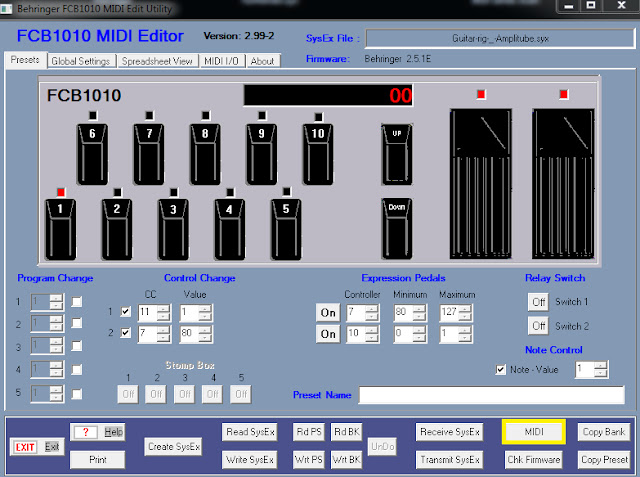This screenshot has height=477, width=640.
Task: Open the Global Settings tab
Action: click(81, 61)
